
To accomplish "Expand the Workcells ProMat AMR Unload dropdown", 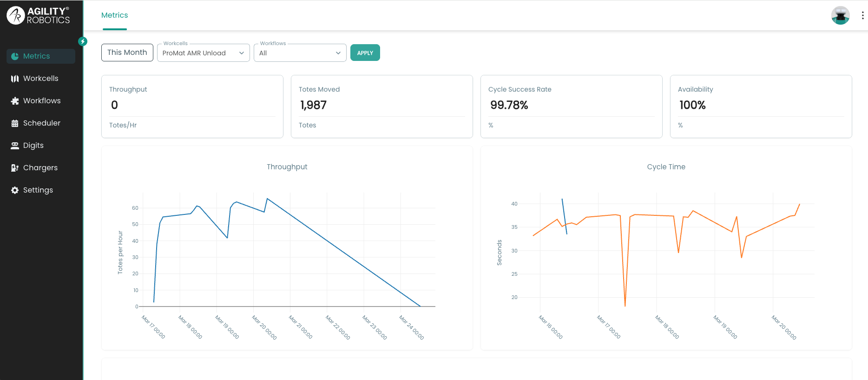I will pos(203,53).
